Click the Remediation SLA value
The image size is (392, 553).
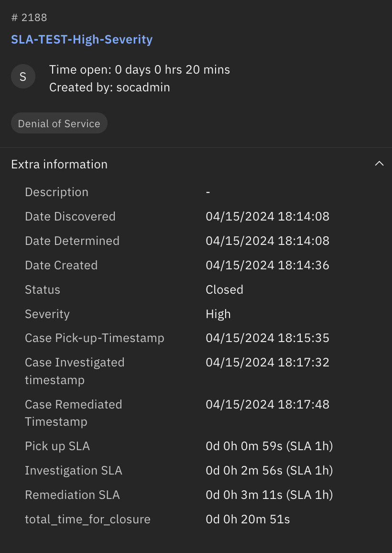(269, 495)
